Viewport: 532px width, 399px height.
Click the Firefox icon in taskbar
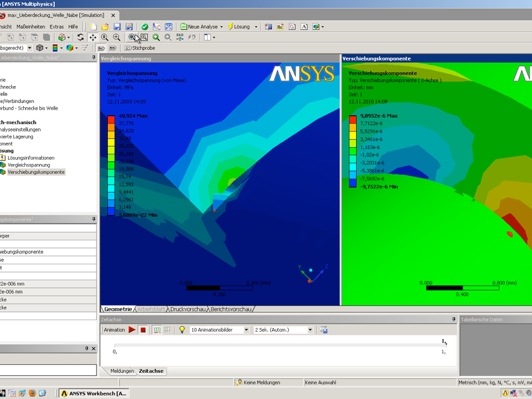click(x=32, y=393)
